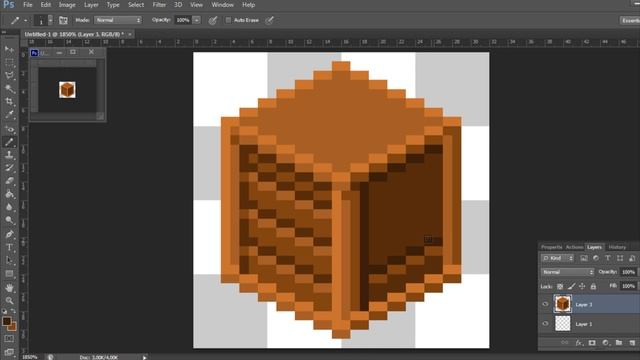The height and width of the screenshot is (360, 640).
Task: Select the Rectangular Marquee tool
Action: 9,62
